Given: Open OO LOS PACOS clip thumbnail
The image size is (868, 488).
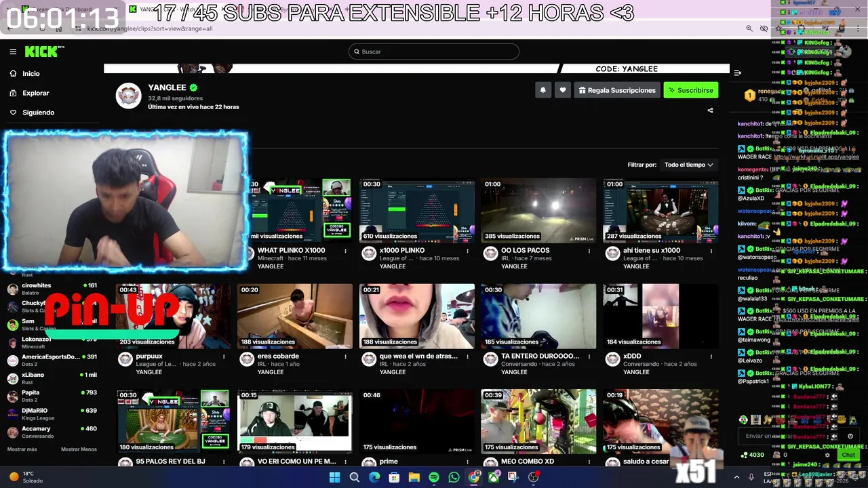Looking at the screenshot, I should click(538, 210).
